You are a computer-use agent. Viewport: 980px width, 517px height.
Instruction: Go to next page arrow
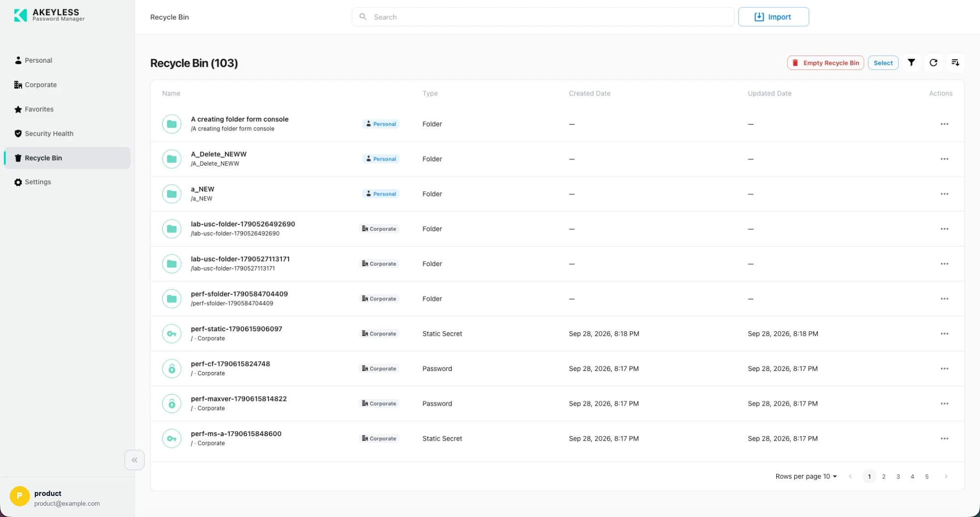(946, 476)
